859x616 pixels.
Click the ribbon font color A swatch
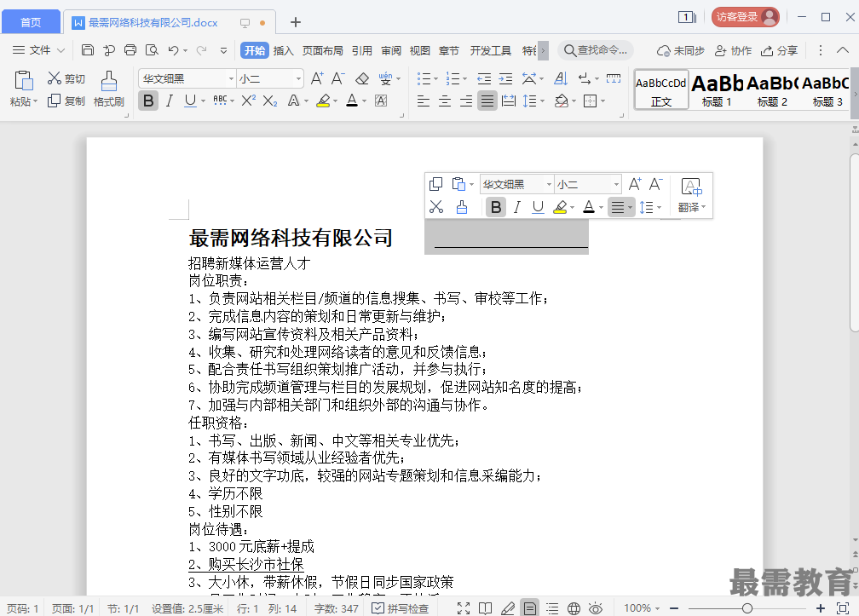[x=352, y=101]
